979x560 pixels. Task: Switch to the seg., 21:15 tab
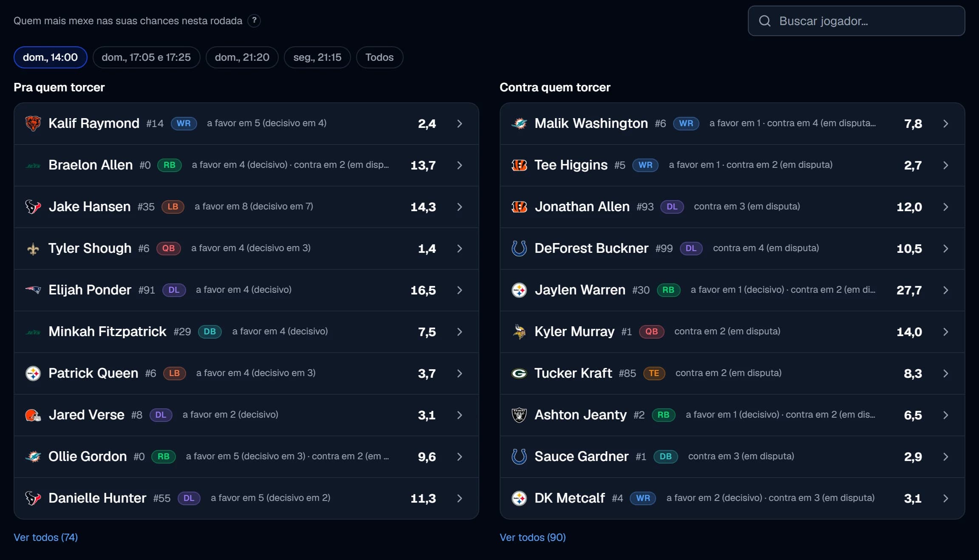tap(317, 57)
